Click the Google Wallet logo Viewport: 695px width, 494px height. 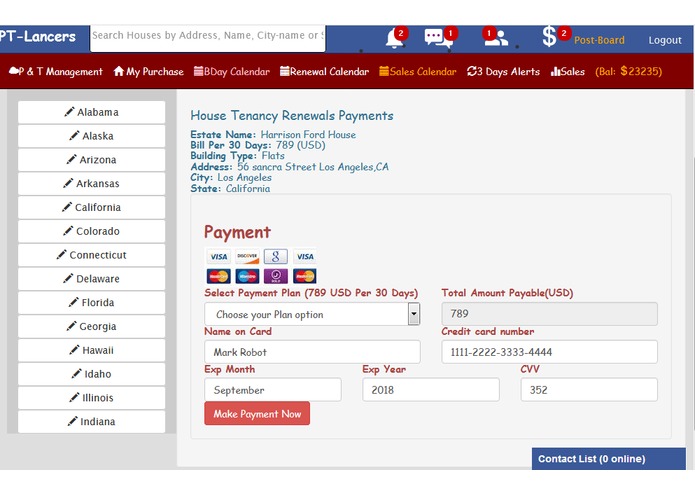click(276, 257)
